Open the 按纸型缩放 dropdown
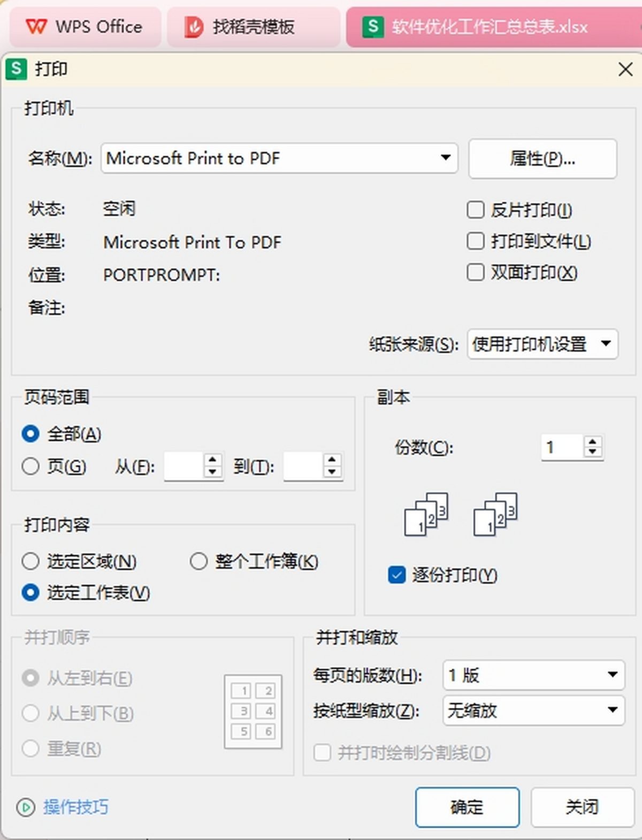 pyautogui.click(x=613, y=711)
